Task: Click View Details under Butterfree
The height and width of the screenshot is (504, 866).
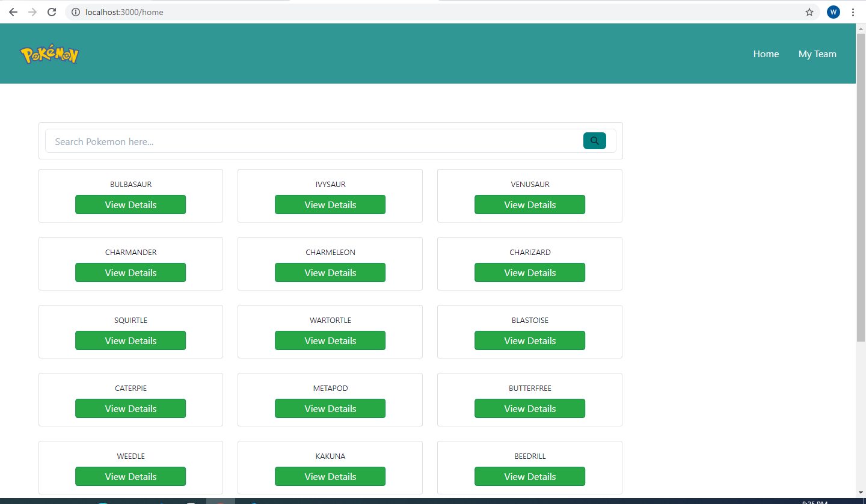Action: pos(530,408)
